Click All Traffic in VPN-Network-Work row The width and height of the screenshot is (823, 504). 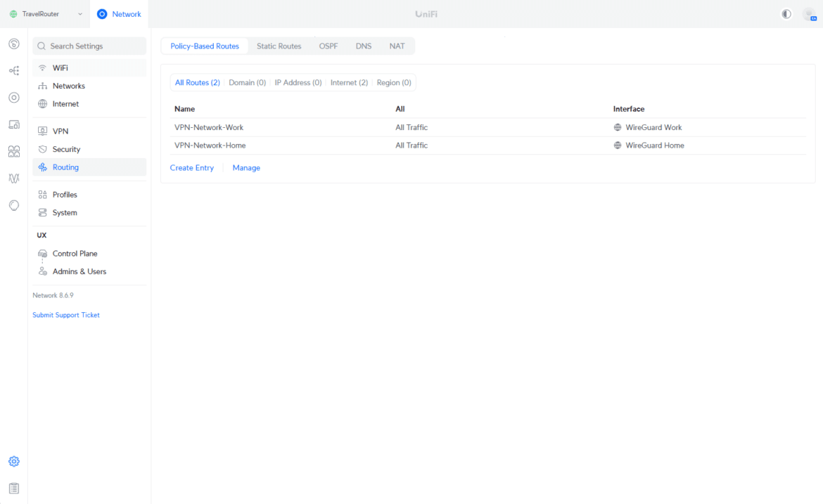click(x=412, y=127)
